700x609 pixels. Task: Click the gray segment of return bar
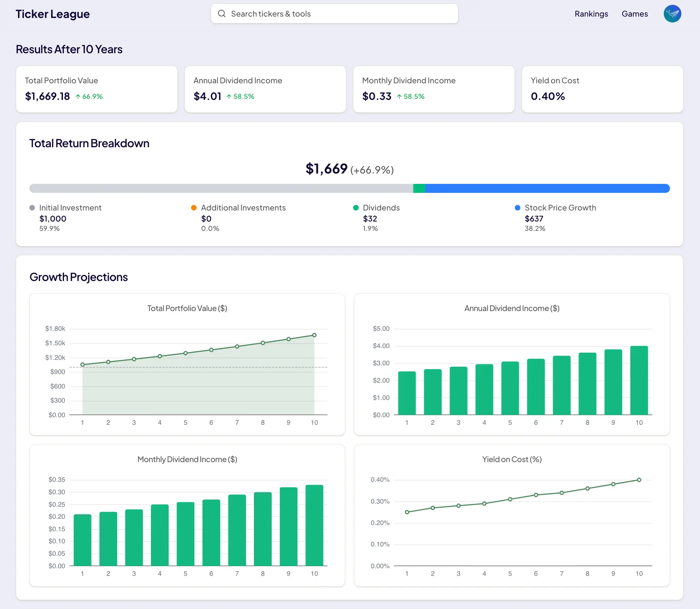(x=221, y=188)
